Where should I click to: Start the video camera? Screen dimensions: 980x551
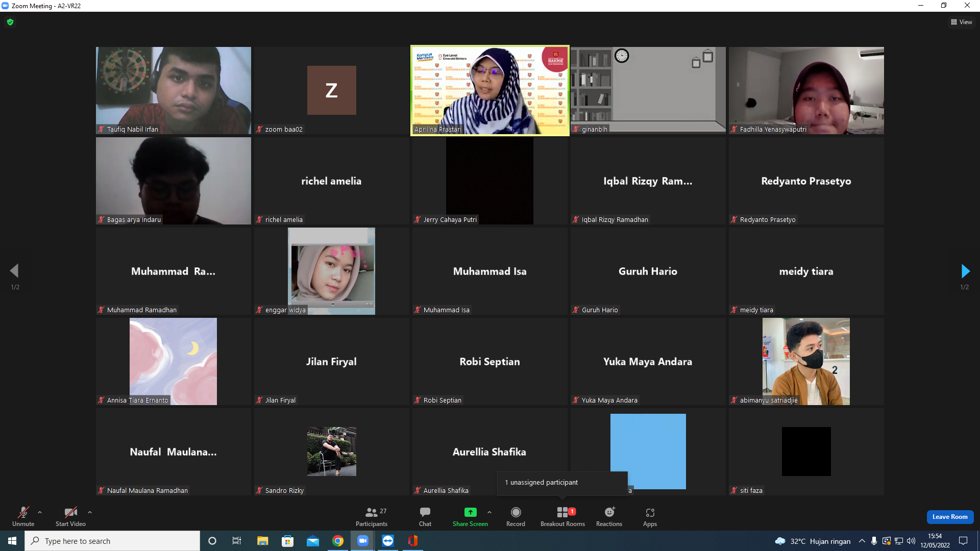(70, 516)
